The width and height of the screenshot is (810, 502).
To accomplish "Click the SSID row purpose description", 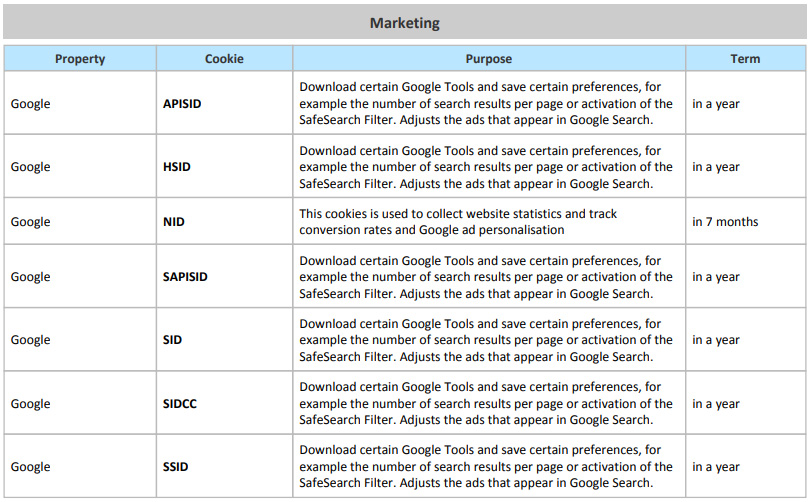I will [486, 466].
